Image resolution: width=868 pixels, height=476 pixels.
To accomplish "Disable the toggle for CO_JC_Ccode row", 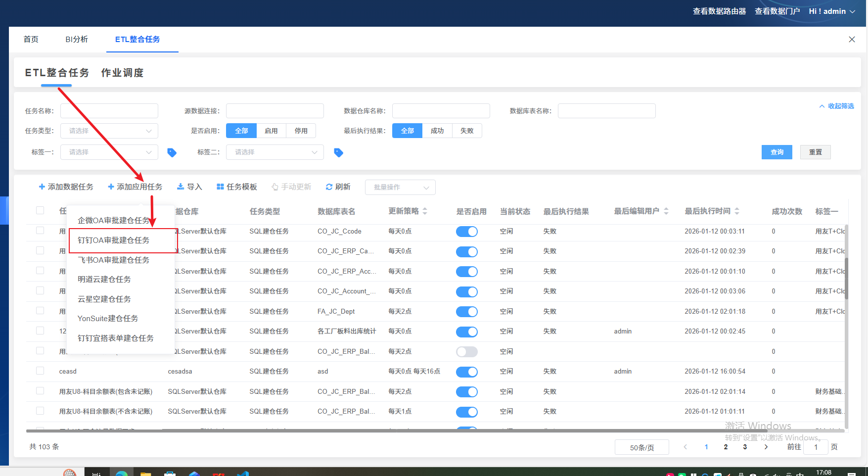I will tap(466, 232).
